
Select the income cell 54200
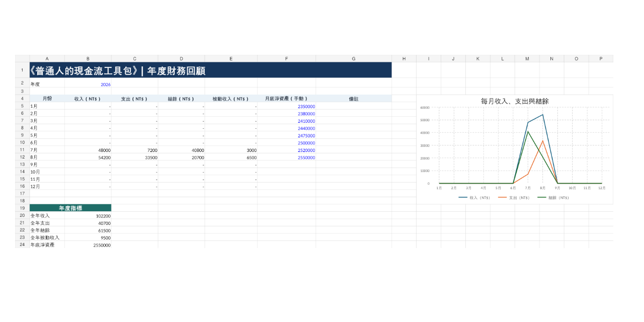tap(88, 157)
